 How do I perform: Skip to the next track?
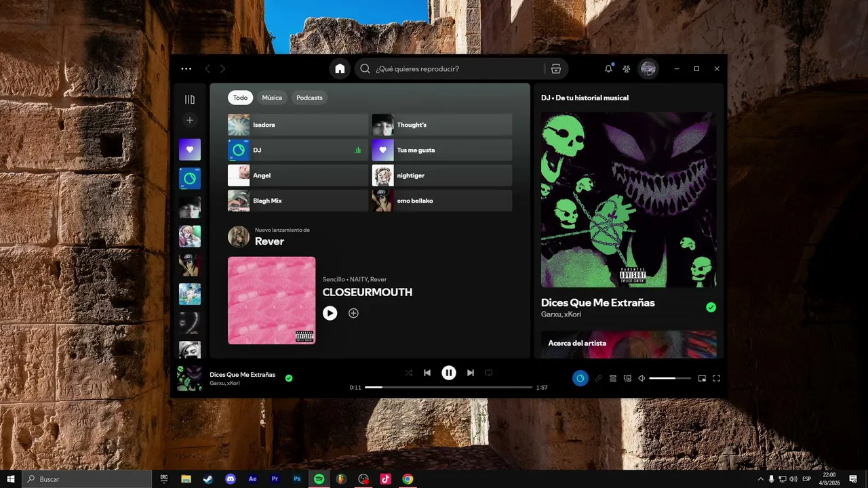pyautogui.click(x=471, y=373)
